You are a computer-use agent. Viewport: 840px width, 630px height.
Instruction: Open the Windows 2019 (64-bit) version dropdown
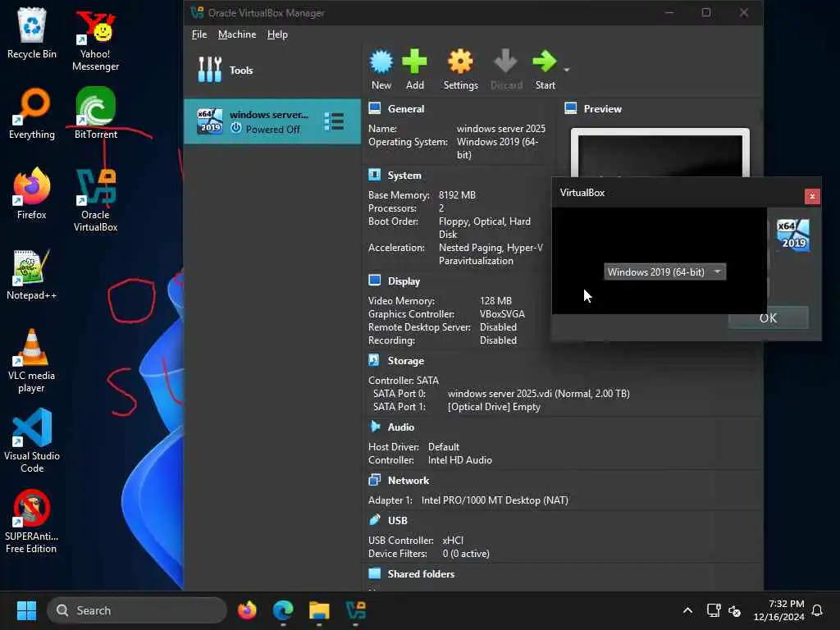click(x=664, y=272)
